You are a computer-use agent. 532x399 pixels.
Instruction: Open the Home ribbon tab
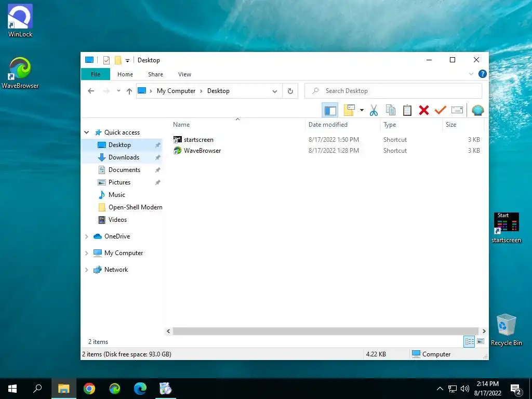pos(125,74)
